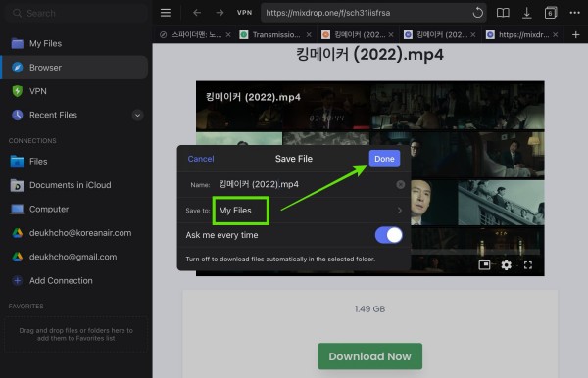588x378 pixels.
Task: Reload the mixdrop page
Action: [x=478, y=13]
